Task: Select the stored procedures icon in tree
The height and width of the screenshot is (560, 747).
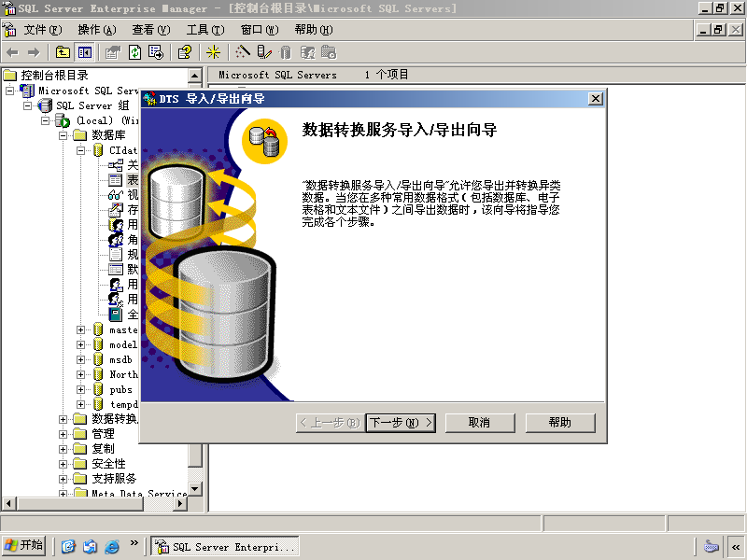Action: [x=115, y=210]
